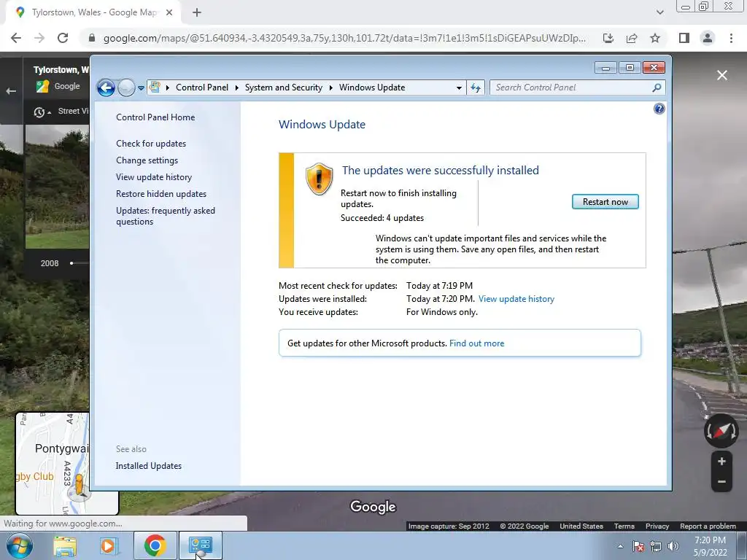The image size is (747, 560).
Task: Open Chrome tab search dropdown
Action: [659, 12]
